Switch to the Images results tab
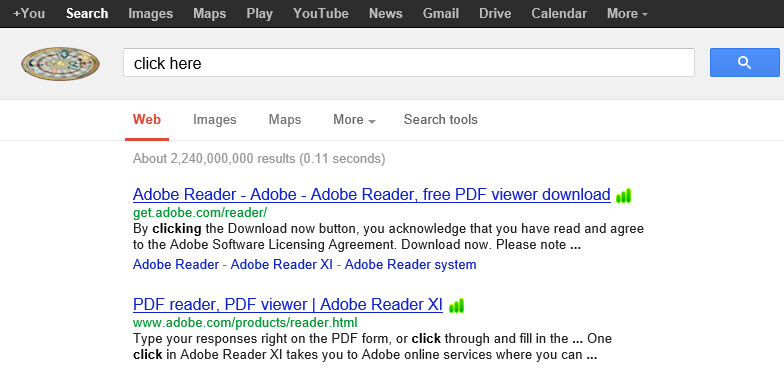This screenshot has width=784, height=368. (x=214, y=120)
